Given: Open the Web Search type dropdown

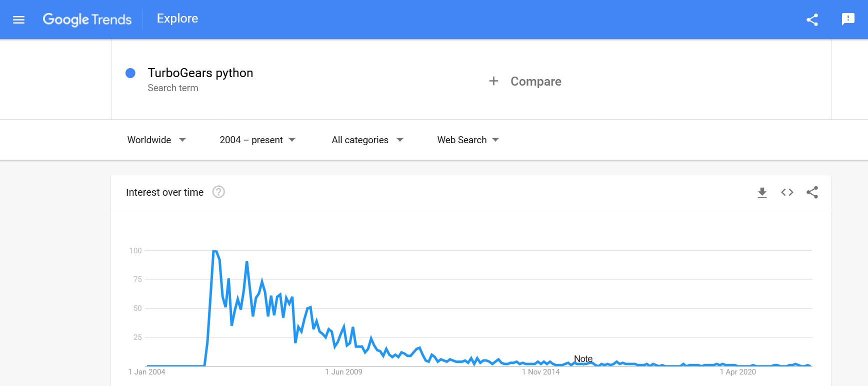Looking at the screenshot, I should [x=467, y=140].
